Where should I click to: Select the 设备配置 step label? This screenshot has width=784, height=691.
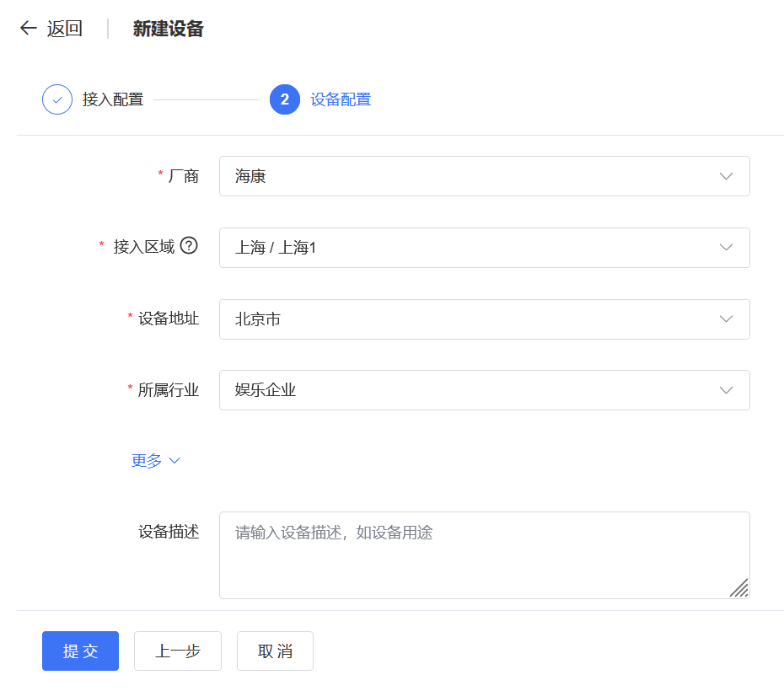tap(341, 99)
